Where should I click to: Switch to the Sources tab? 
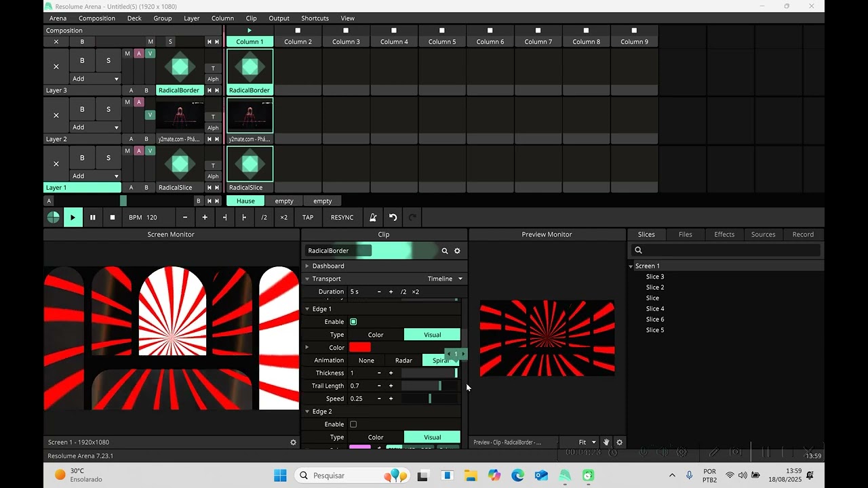(763, 235)
